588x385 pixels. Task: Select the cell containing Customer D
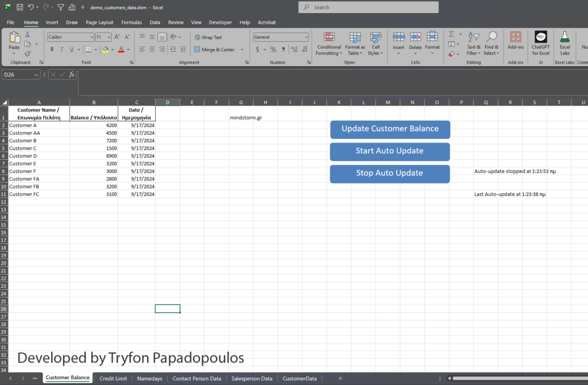point(39,156)
